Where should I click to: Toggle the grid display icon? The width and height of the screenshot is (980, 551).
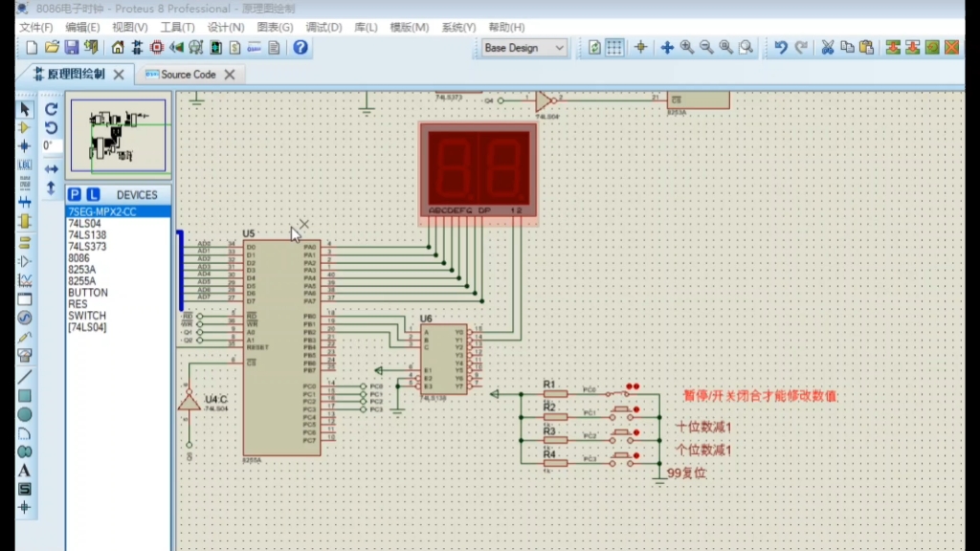(x=614, y=48)
